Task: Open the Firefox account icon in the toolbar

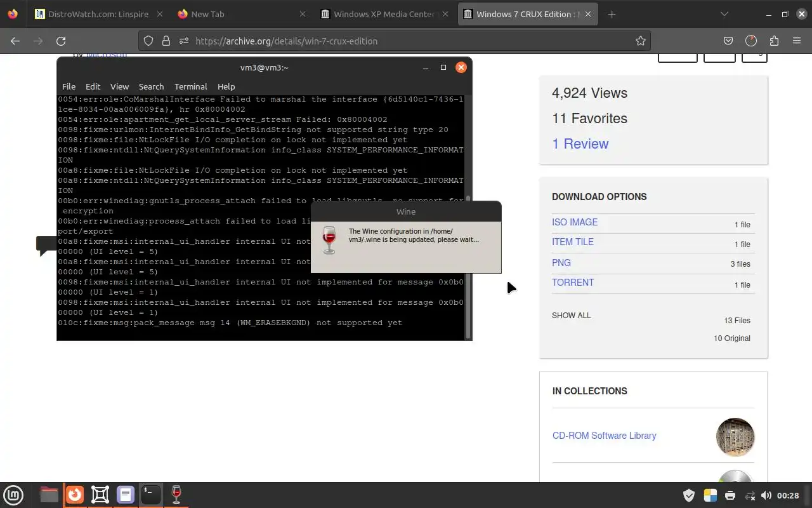Action: click(751, 41)
